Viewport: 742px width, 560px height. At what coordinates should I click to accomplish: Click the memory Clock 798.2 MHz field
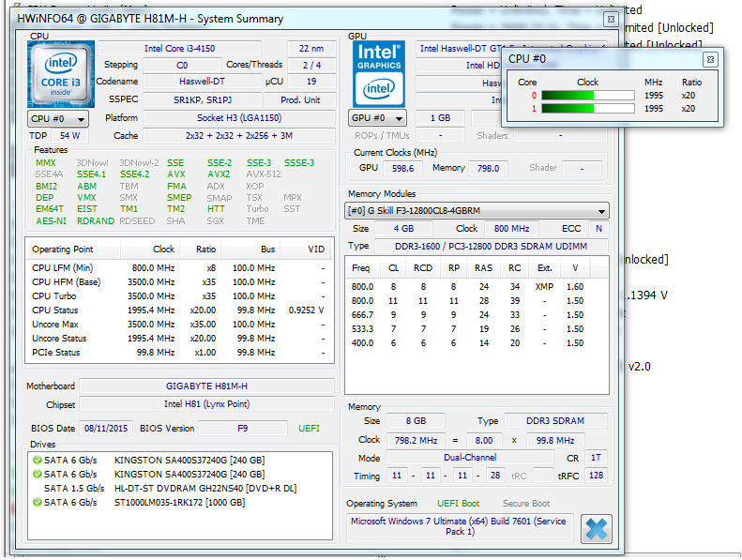[x=416, y=441]
